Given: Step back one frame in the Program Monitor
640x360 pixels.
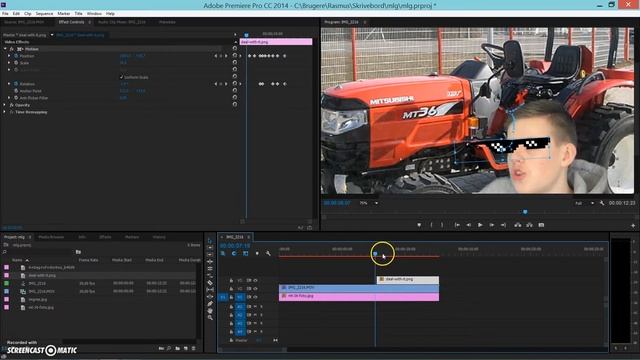Looking at the screenshot, I should coord(469,225).
